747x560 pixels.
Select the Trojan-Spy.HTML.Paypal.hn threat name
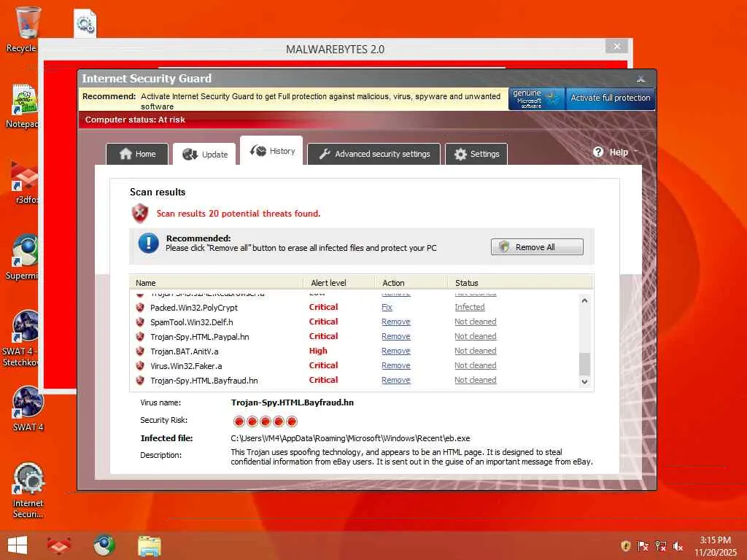(200, 337)
